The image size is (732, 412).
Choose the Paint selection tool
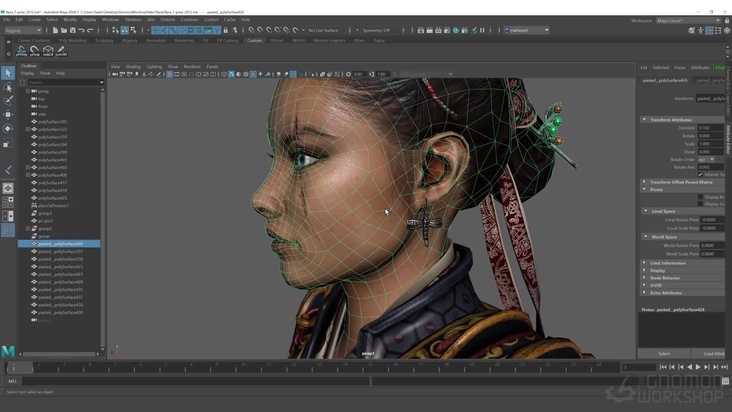(x=8, y=101)
